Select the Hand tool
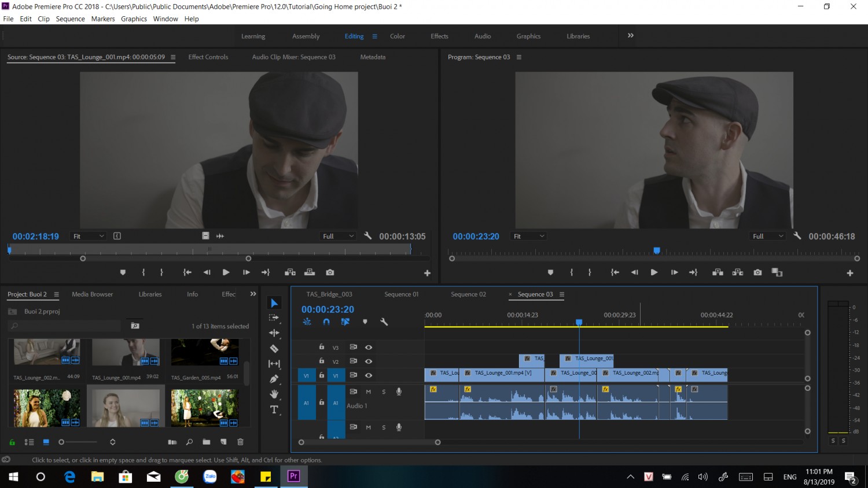868x488 pixels. (274, 394)
